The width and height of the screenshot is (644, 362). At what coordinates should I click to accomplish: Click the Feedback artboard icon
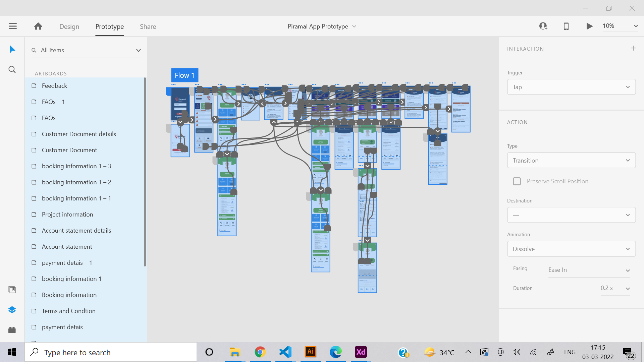[34, 86]
